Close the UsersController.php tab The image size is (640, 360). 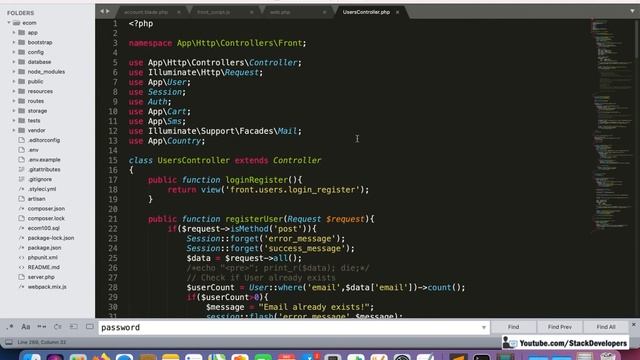click(398, 12)
